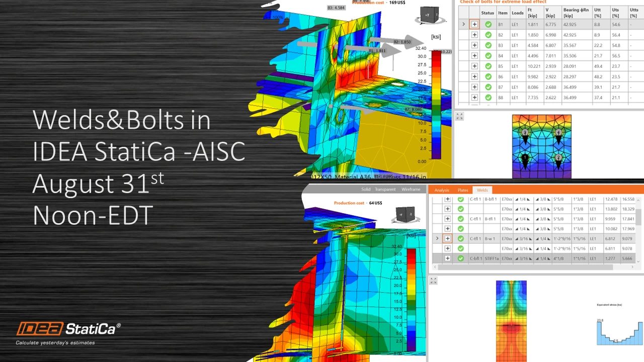
Task: Switch view to Wireframe mode
Action: [411, 190]
